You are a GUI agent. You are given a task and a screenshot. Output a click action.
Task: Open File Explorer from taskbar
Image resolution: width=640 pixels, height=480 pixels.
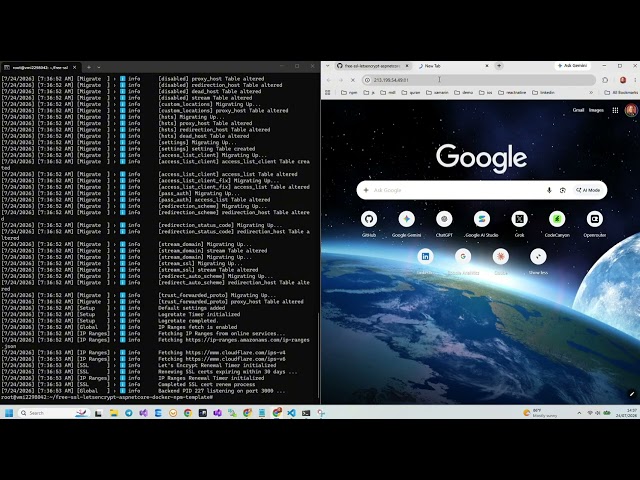[114, 413]
